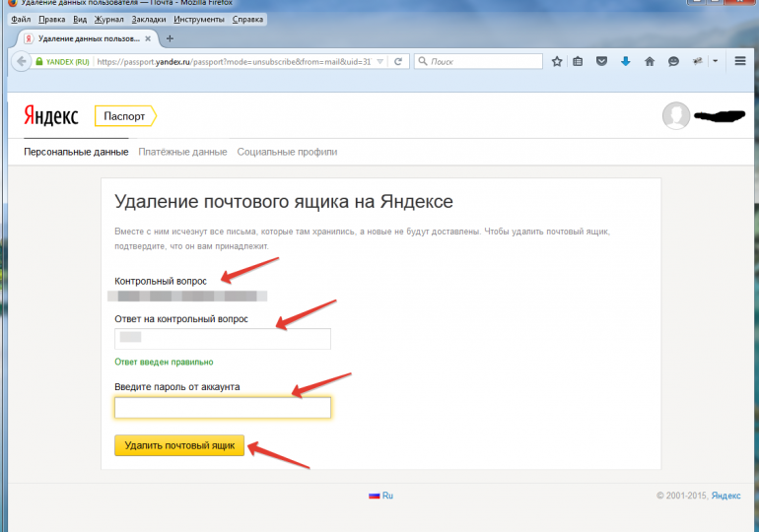Open the Файл menu
Image resolution: width=759 pixels, height=532 pixels.
21,19
